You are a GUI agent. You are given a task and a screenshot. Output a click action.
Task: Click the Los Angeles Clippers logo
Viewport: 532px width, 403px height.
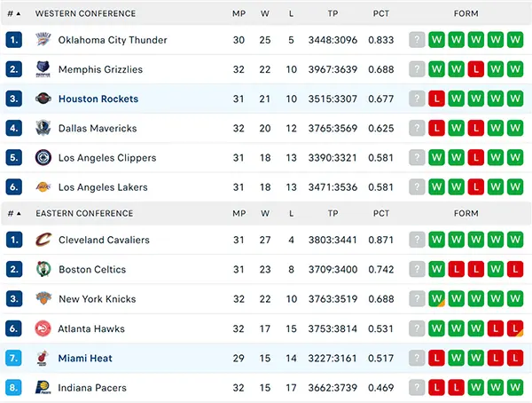[43, 158]
